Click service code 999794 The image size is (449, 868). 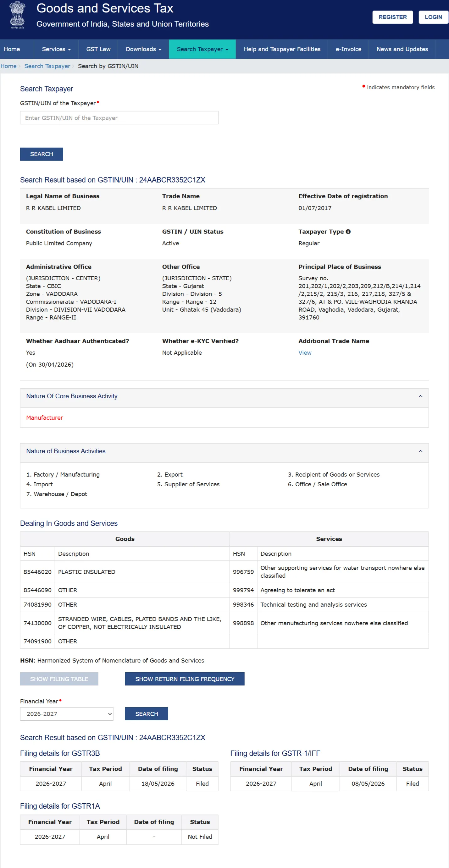pos(243,590)
